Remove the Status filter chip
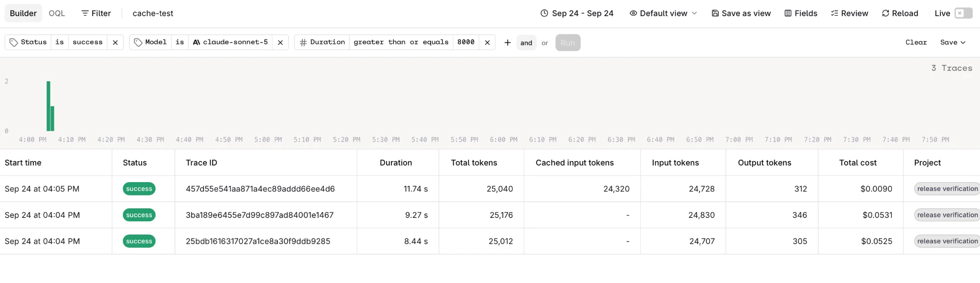 tap(115, 43)
